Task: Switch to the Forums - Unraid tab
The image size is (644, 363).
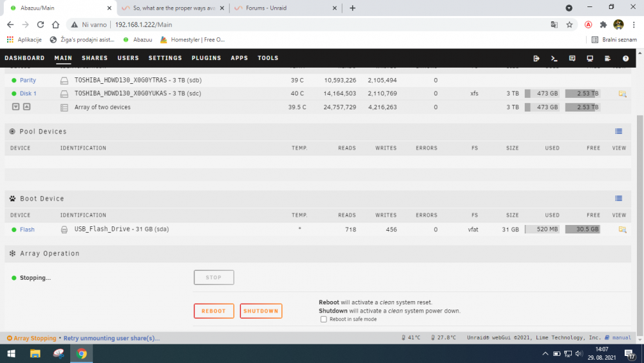Action: (285, 8)
